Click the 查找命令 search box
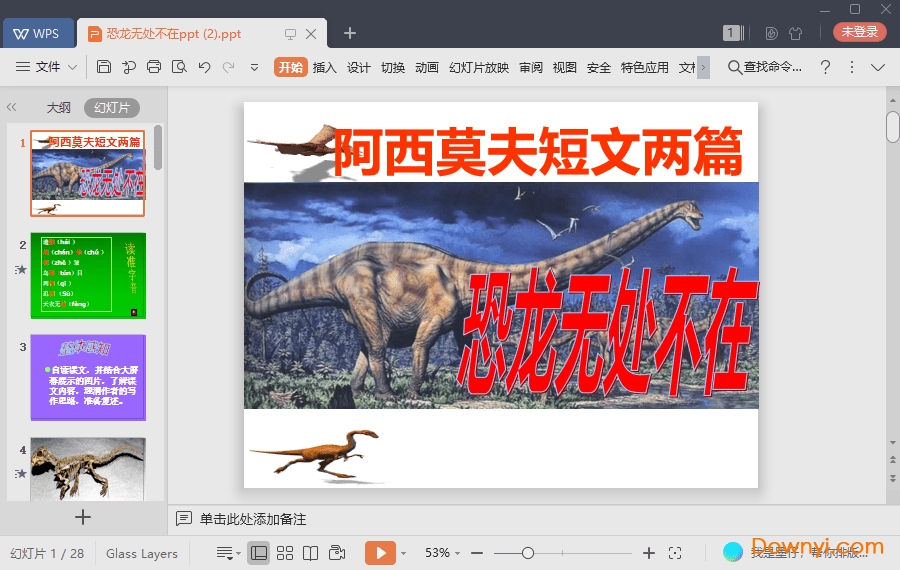Screen dimensions: 900x570 765,67
